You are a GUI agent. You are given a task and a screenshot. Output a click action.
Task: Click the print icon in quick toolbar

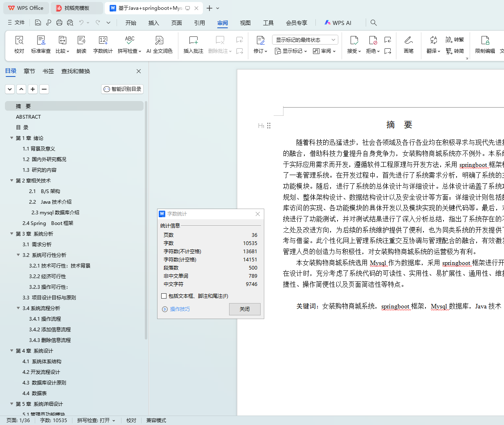click(59, 22)
